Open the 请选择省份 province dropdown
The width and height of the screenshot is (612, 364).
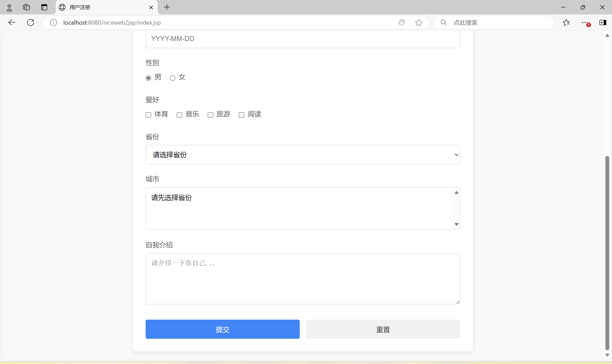[302, 155]
